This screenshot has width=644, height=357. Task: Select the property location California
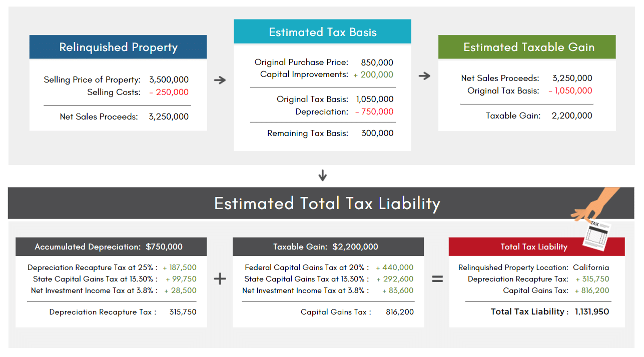tap(591, 267)
